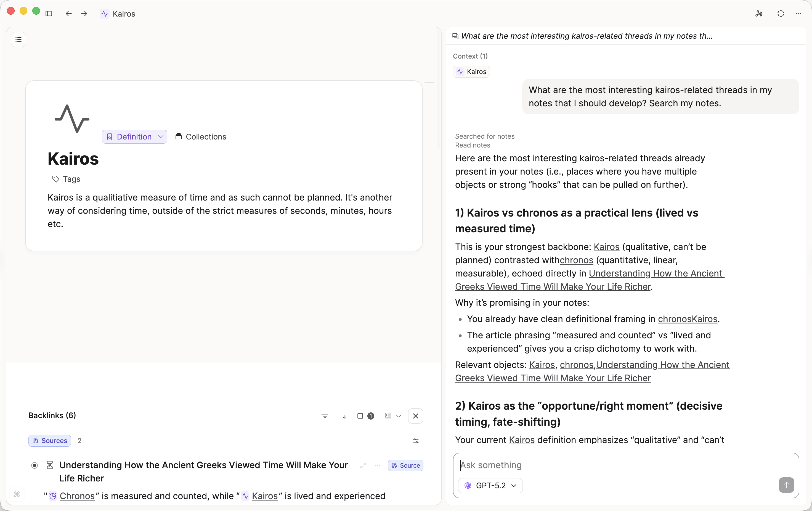812x511 pixels.
Task: Toggle the left sidebar panel icon
Action: (x=49, y=14)
